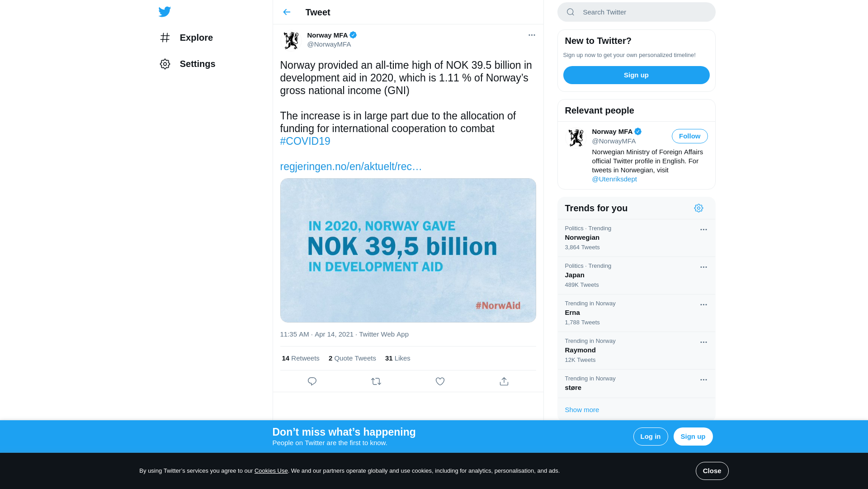The width and height of the screenshot is (868, 489).
Task: Expand trends with Show more
Action: point(582,410)
